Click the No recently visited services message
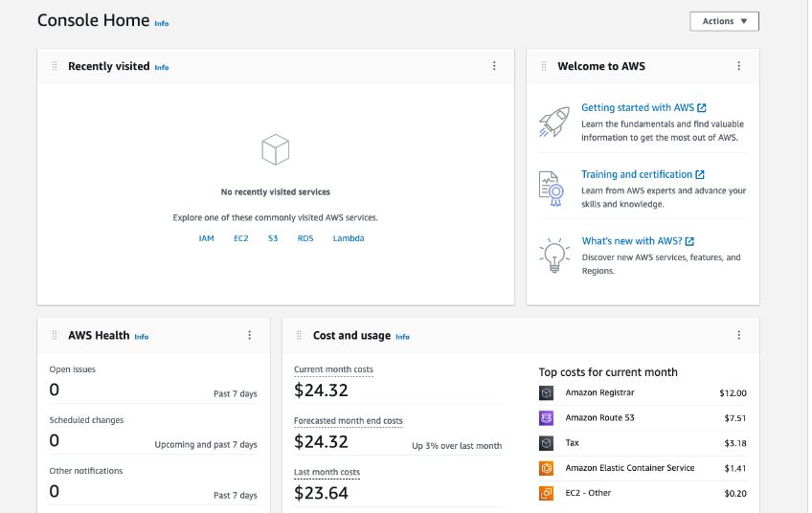 275,192
